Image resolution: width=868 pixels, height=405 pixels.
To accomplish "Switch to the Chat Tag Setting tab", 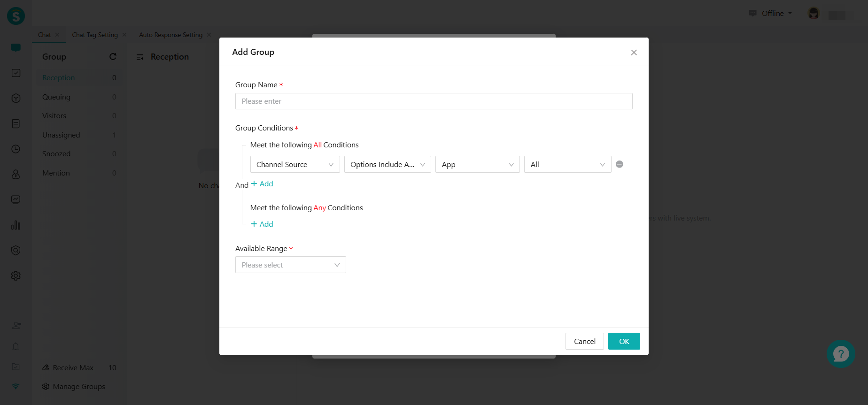I will [x=95, y=35].
